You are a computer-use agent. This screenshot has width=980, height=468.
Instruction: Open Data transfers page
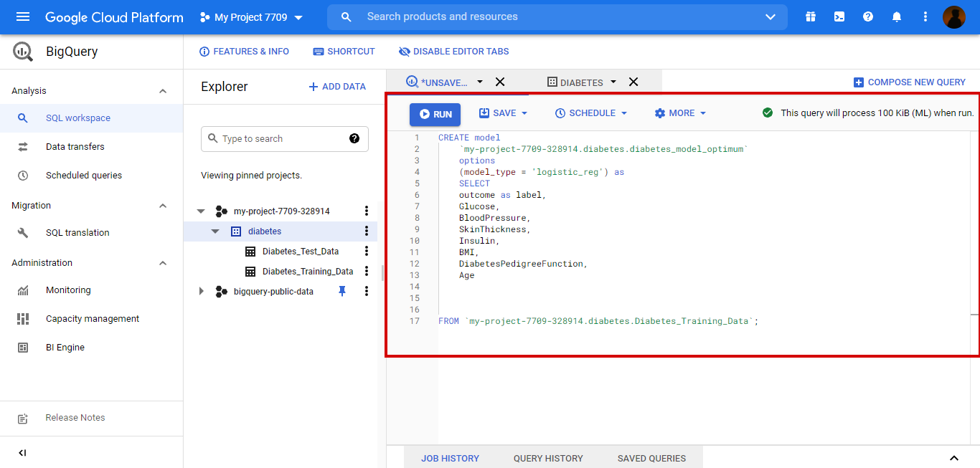click(x=92, y=147)
